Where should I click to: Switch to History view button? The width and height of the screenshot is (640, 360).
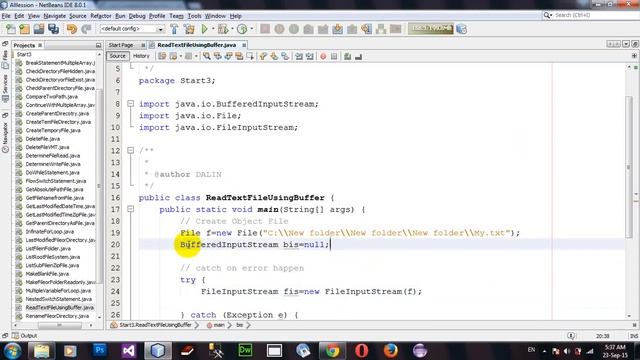coord(141,56)
